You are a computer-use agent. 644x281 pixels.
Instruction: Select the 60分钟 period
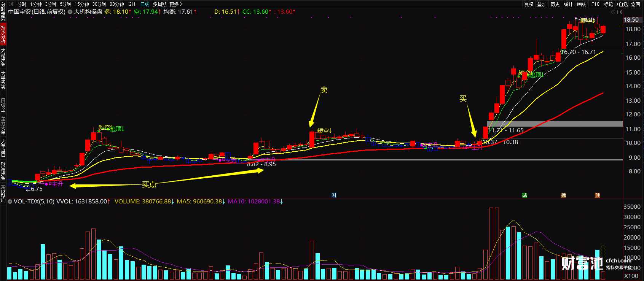117,4
